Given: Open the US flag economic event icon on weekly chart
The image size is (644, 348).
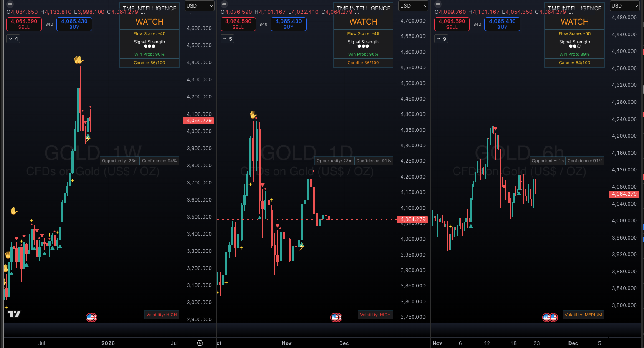Looking at the screenshot, I should [x=91, y=318].
